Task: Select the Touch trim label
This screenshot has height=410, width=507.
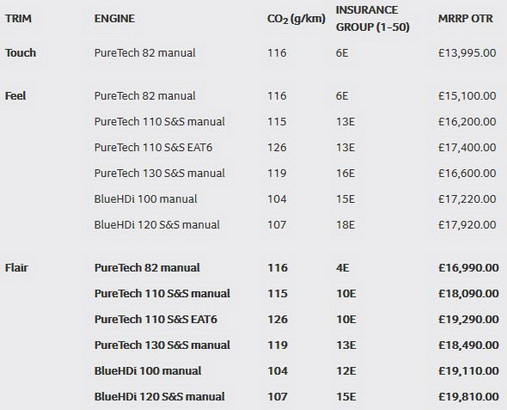Action: pyautogui.click(x=20, y=53)
